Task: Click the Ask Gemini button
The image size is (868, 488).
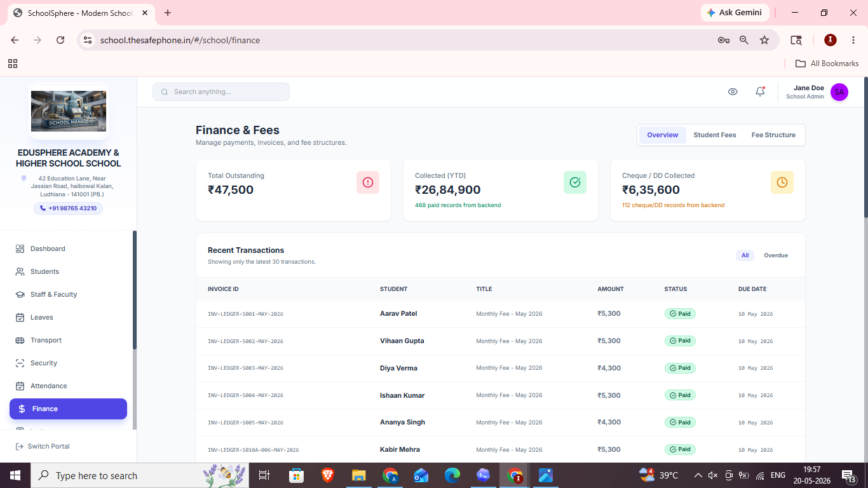Action: pos(735,13)
